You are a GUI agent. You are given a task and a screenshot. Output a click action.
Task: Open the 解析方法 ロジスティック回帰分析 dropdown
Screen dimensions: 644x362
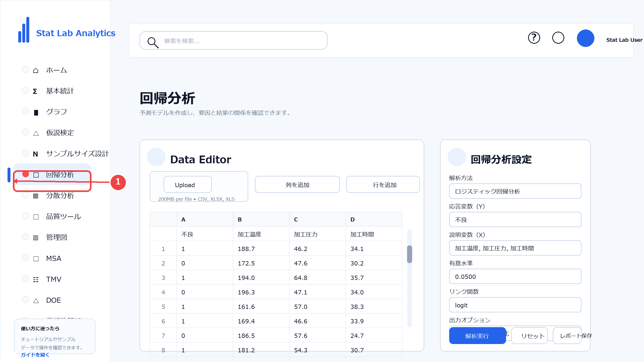(x=515, y=191)
